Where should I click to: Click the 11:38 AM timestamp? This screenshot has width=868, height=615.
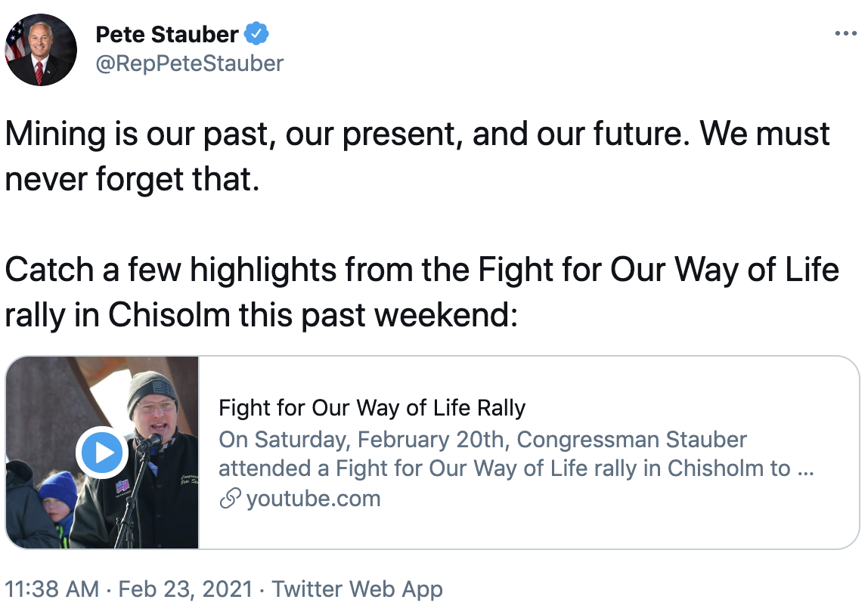[x=52, y=589]
